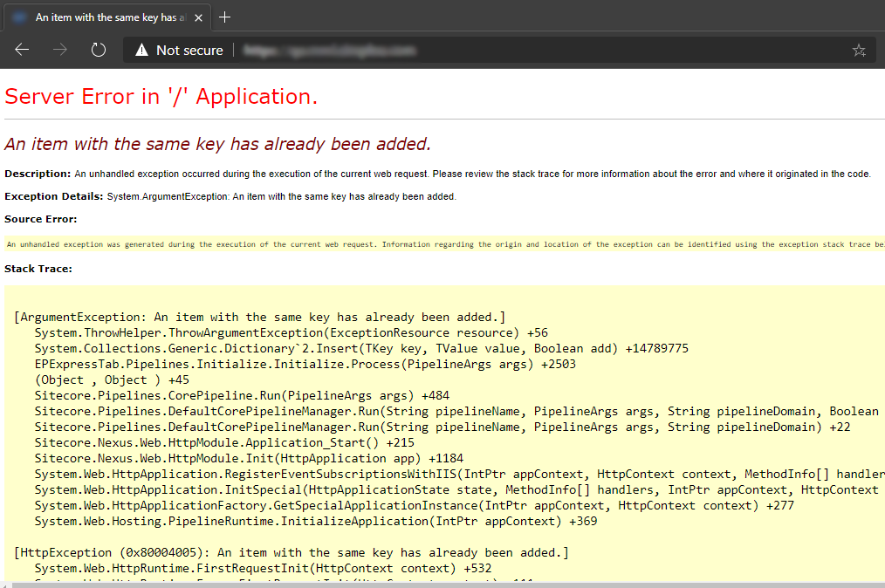The height and width of the screenshot is (588, 885).
Task: Click the 'Exception Details:' label
Action: point(53,196)
